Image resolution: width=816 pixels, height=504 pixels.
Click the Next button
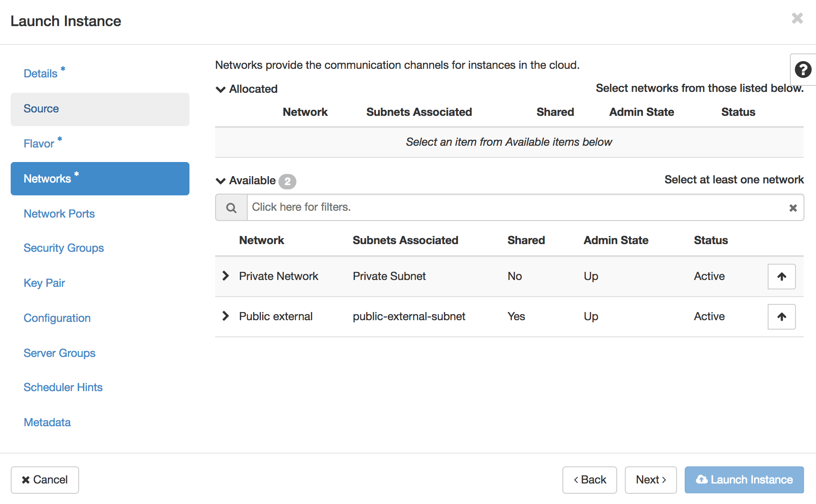click(650, 480)
